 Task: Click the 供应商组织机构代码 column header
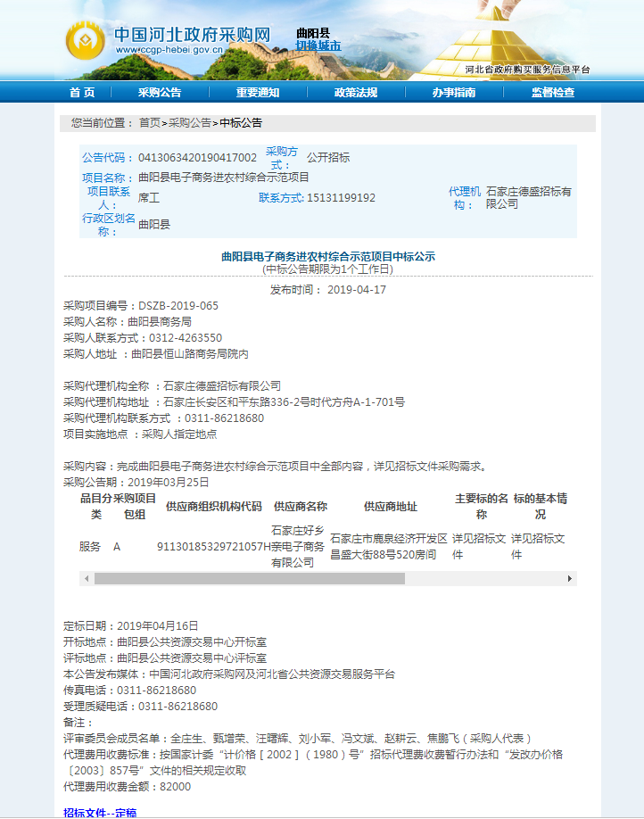(x=213, y=507)
